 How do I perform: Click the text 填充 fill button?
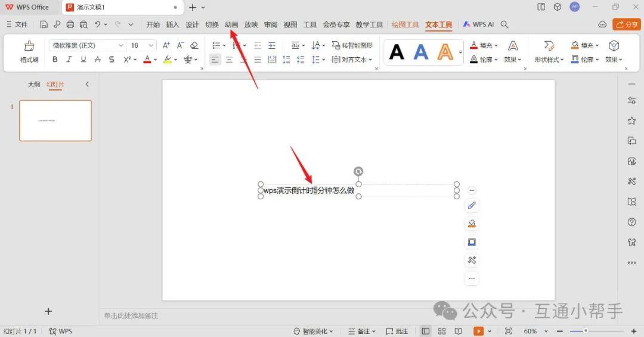click(484, 45)
